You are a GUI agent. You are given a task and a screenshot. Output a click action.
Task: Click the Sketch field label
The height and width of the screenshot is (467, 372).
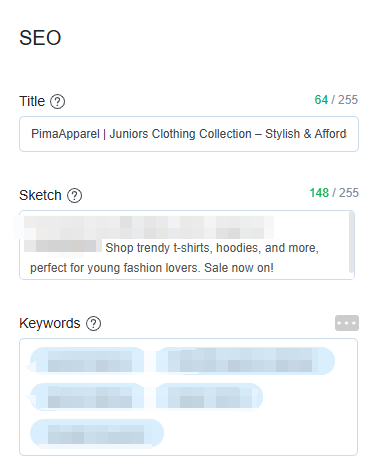[x=40, y=195]
